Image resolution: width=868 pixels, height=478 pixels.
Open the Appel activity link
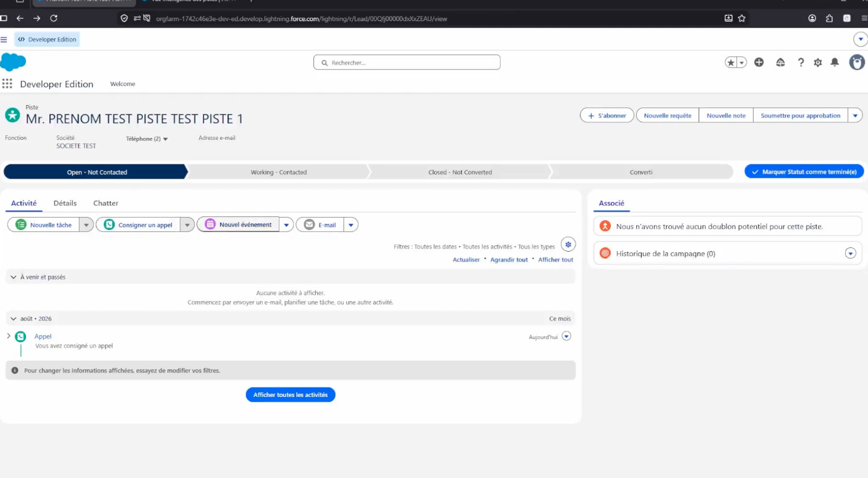point(43,336)
